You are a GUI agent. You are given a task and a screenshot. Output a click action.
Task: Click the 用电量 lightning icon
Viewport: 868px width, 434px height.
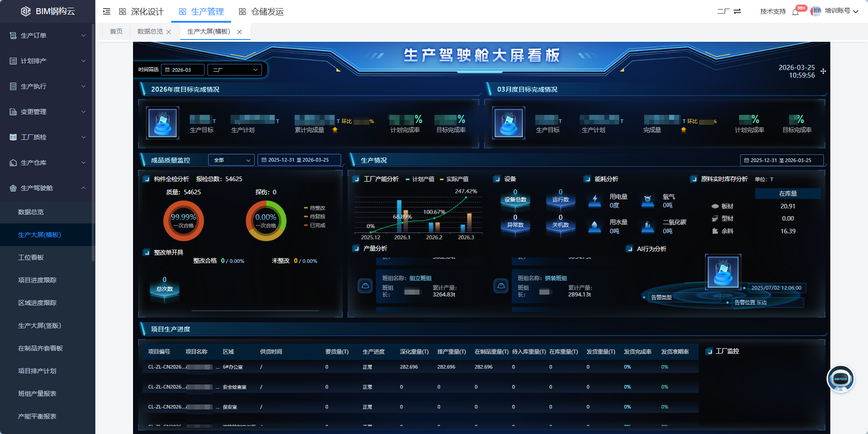[x=595, y=200]
